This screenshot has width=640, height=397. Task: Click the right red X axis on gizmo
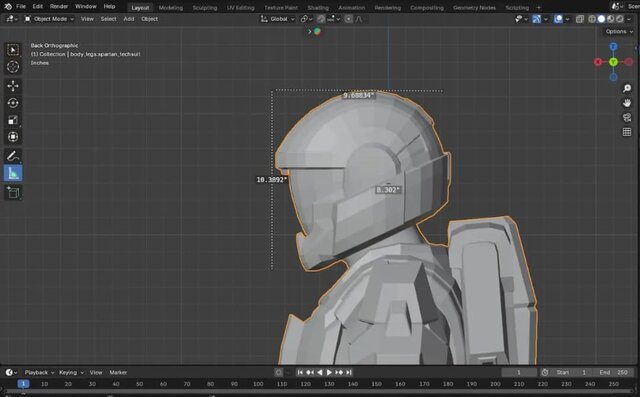(x=629, y=62)
